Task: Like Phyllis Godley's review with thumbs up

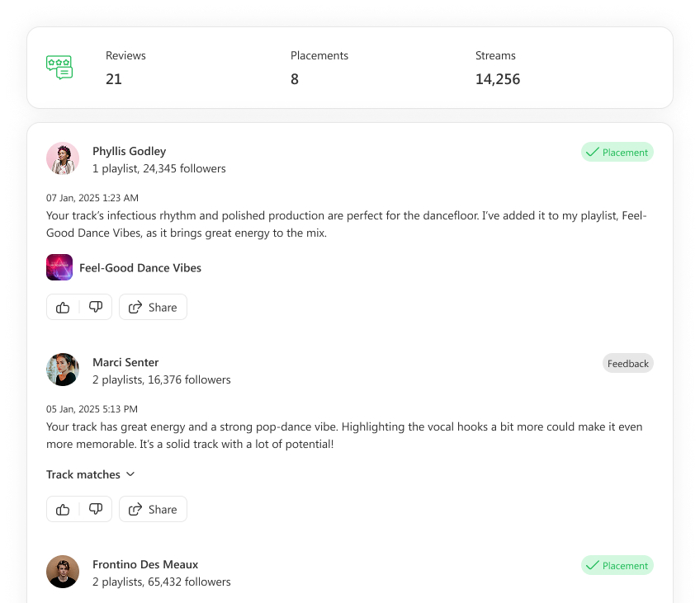Action: [x=63, y=307]
